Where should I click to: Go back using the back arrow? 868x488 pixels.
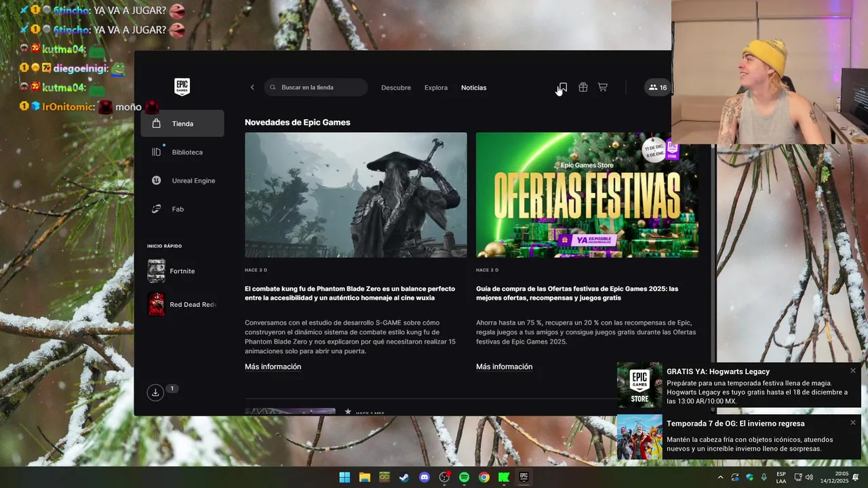(x=252, y=87)
